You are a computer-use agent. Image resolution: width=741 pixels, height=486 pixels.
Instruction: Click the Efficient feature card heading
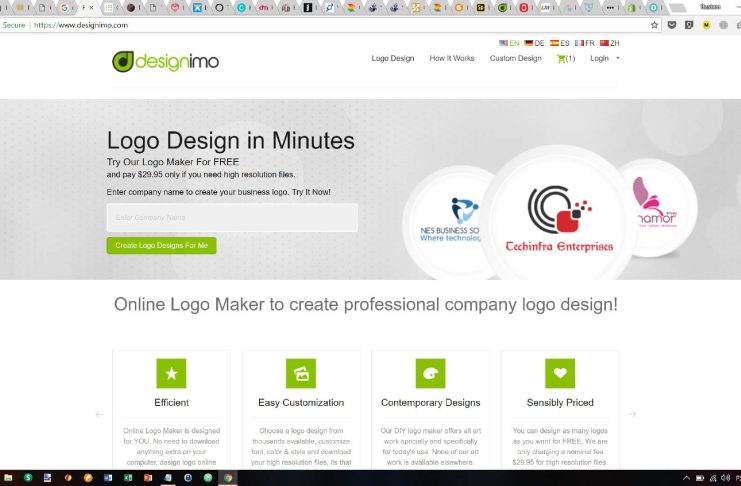pos(171,403)
